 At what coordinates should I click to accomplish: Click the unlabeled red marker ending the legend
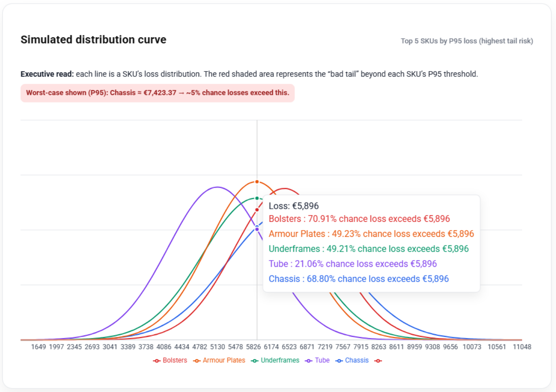pos(378,361)
